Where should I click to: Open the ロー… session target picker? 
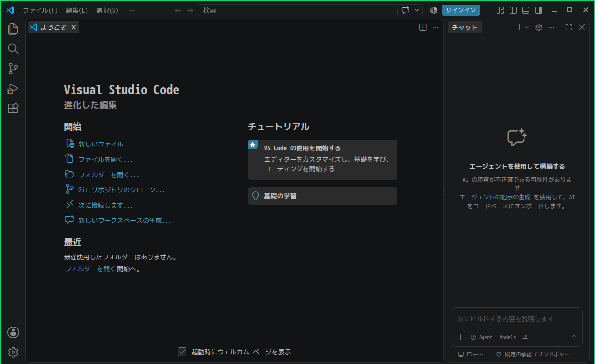(x=471, y=354)
